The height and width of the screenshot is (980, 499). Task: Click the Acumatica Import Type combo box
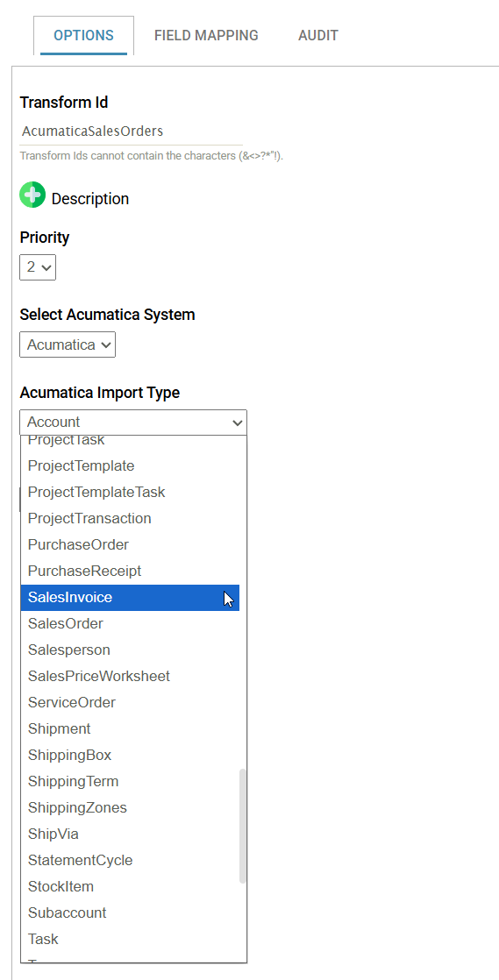(133, 423)
